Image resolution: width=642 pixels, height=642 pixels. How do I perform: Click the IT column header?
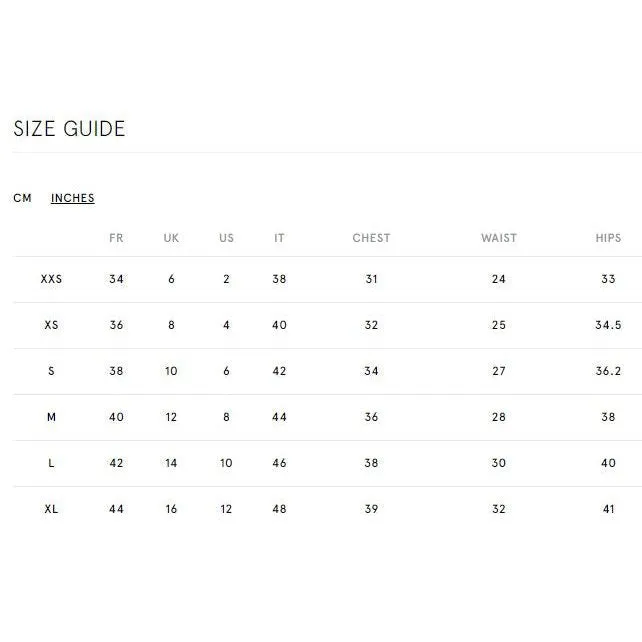point(279,238)
